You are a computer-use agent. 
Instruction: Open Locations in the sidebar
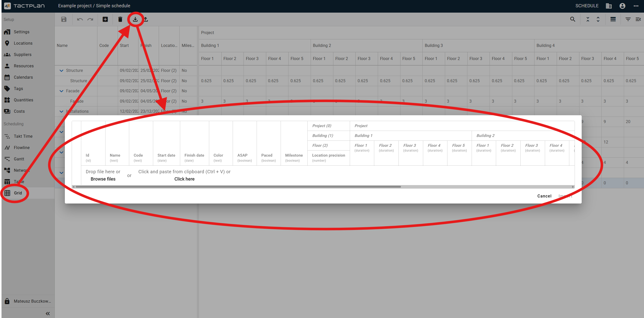28,43
